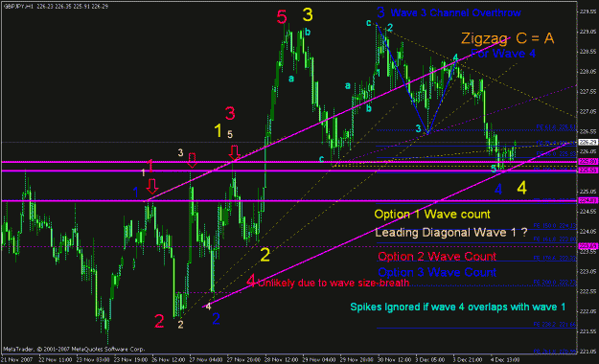The image size is (599, 364).
Task: Click the '21 Nov 2007' time axis label
Action: click(x=17, y=360)
